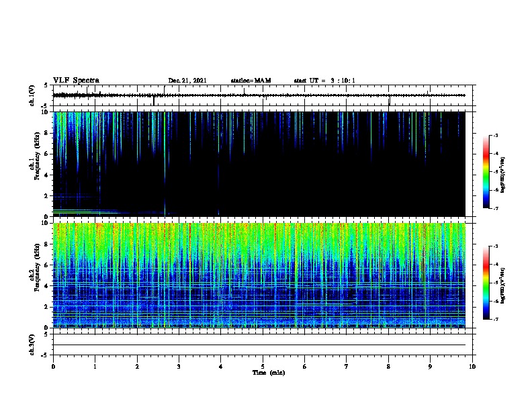Click time axis tick label "7"
Image resolution: width=532 pixels, height=411 pixels.
[347, 367]
